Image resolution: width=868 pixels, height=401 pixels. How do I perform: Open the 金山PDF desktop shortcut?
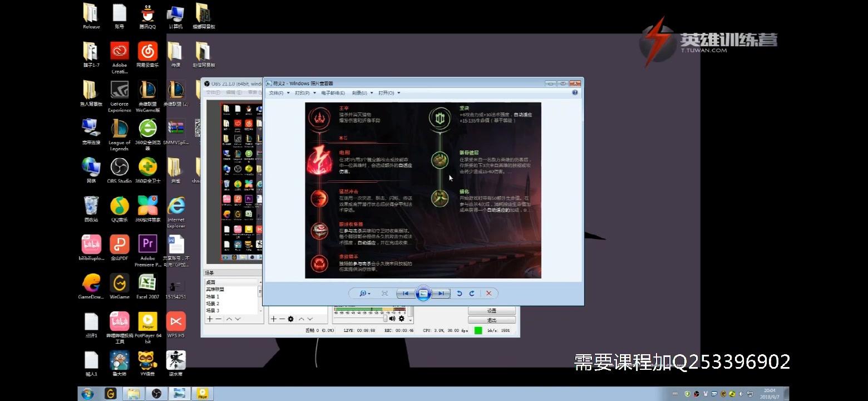click(x=120, y=248)
